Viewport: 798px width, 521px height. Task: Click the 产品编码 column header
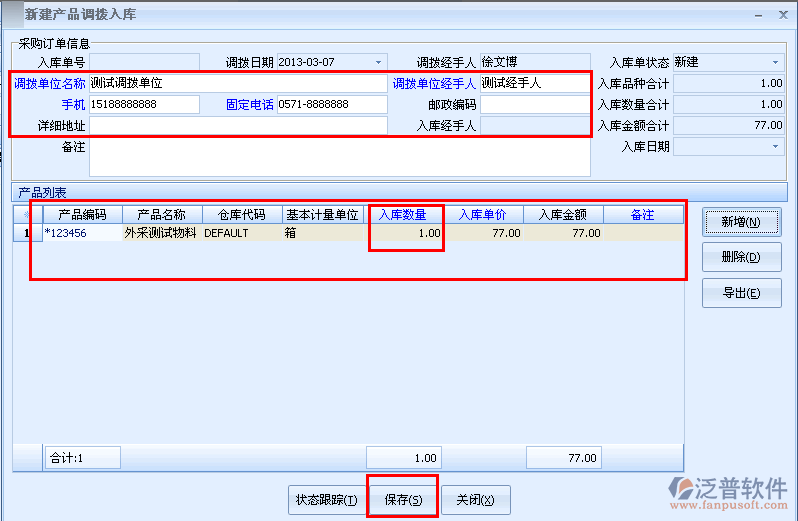82,215
